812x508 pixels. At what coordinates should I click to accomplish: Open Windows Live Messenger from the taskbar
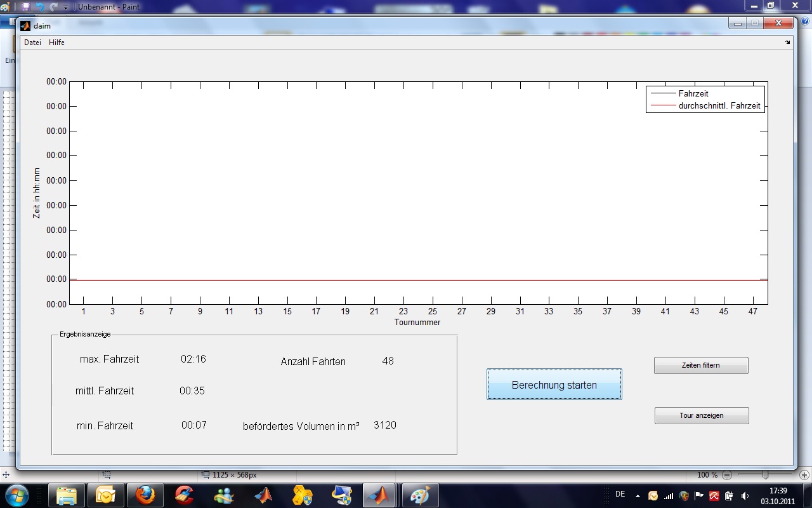click(x=223, y=495)
